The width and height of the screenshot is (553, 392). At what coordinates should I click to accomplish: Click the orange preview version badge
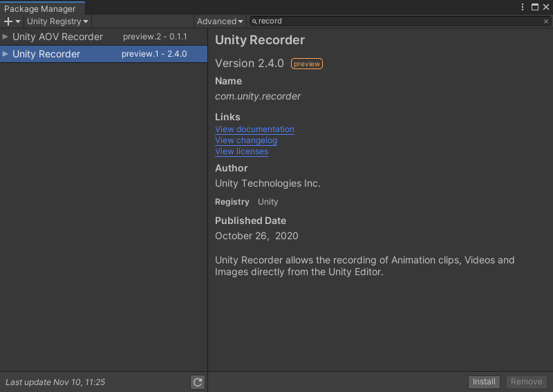click(x=306, y=64)
